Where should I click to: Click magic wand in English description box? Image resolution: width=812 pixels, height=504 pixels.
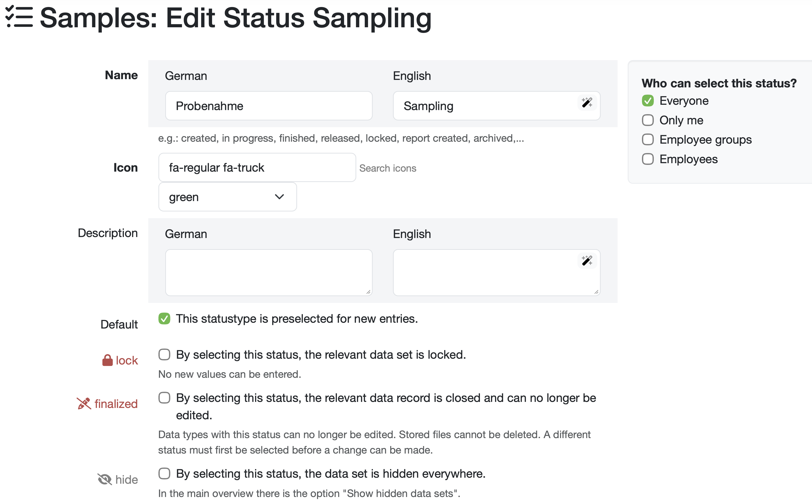587,261
